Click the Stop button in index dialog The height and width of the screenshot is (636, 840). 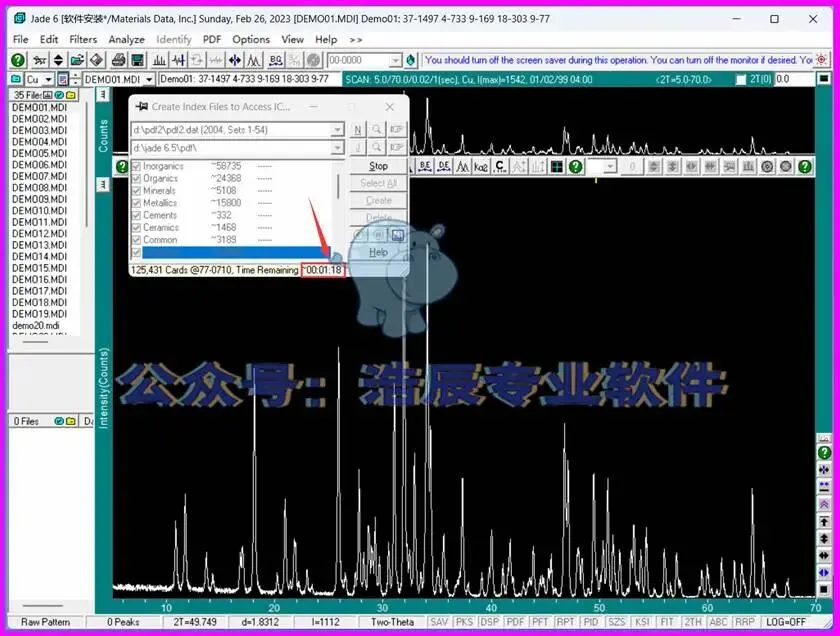[x=378, y=166]
